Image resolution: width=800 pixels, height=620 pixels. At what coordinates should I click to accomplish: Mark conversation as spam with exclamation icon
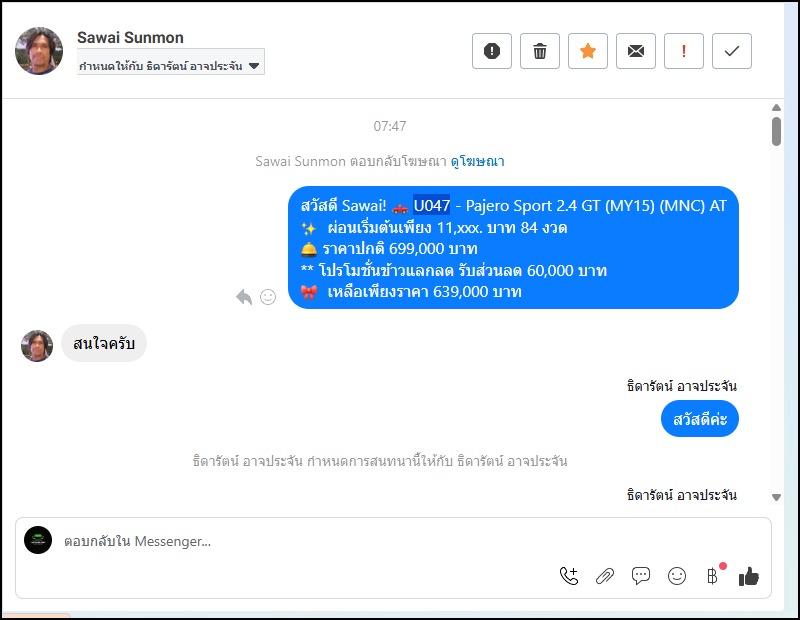491,51
